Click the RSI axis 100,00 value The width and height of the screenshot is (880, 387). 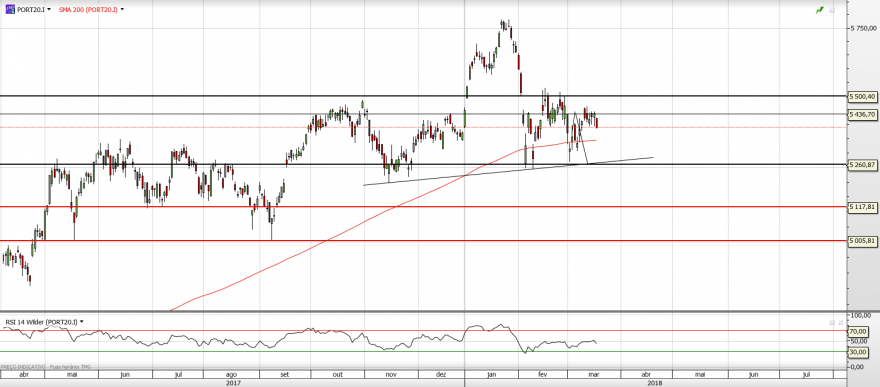point(862,315)
